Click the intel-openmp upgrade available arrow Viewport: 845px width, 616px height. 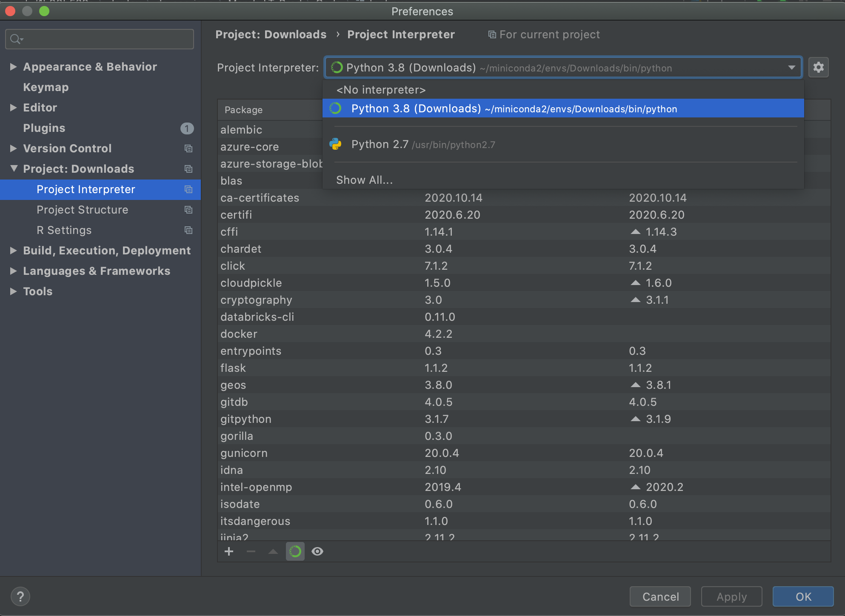(x=635, y=487)
